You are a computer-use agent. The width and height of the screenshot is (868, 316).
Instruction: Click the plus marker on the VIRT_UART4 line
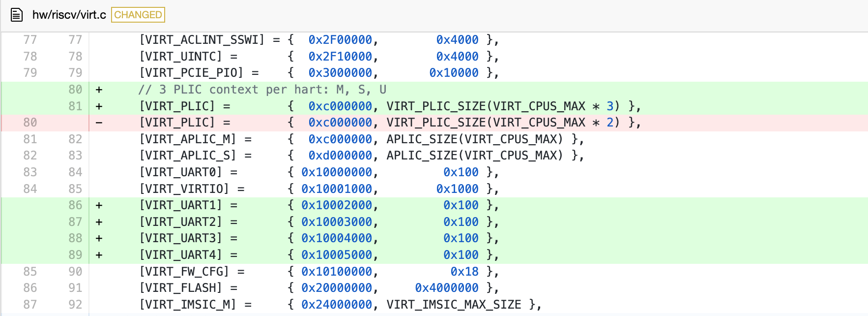point(99,255)
